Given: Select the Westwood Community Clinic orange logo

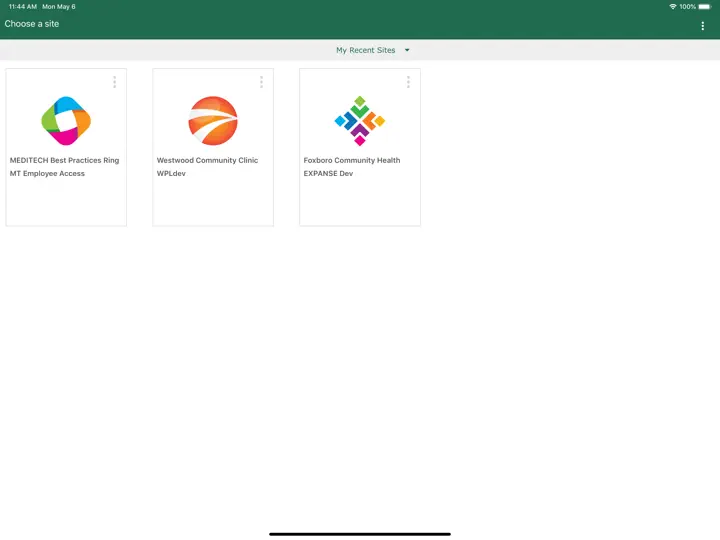Looking at the screenshot, I should pos(213,121).
